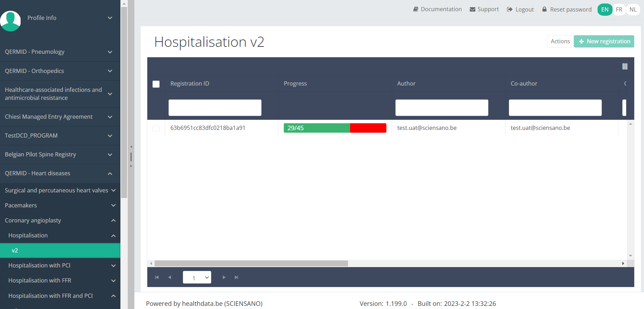Click the 29/45 progress bar
The image size is (644, 309).
[335, 128]
